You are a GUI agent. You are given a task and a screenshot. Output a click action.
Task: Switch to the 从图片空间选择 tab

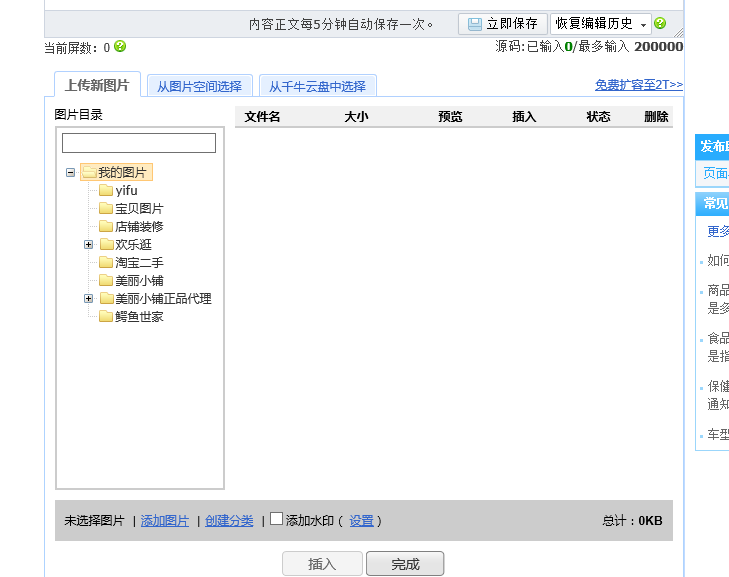[x=199, y=86]
